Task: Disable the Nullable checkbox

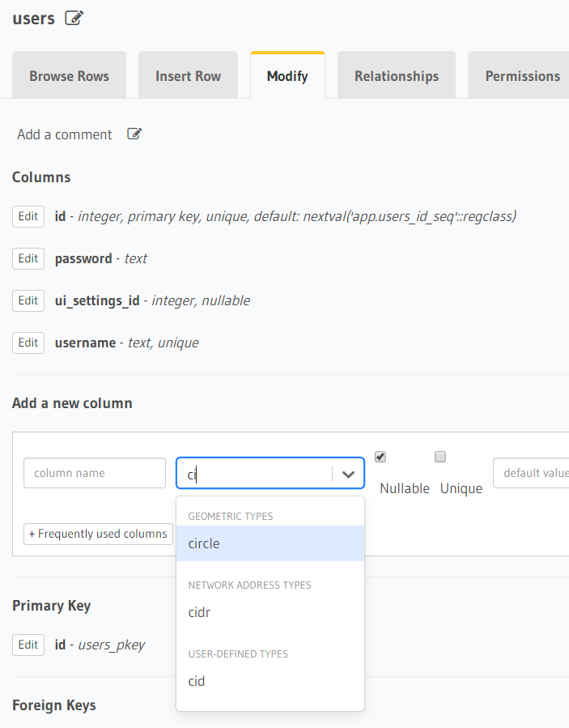Action: point(380,457)
